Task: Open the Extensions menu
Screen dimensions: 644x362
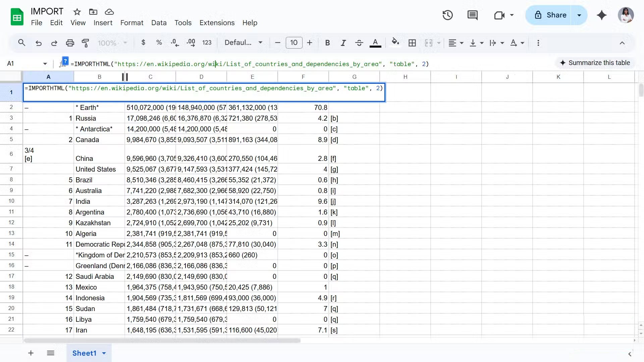Action: [217, 23]
